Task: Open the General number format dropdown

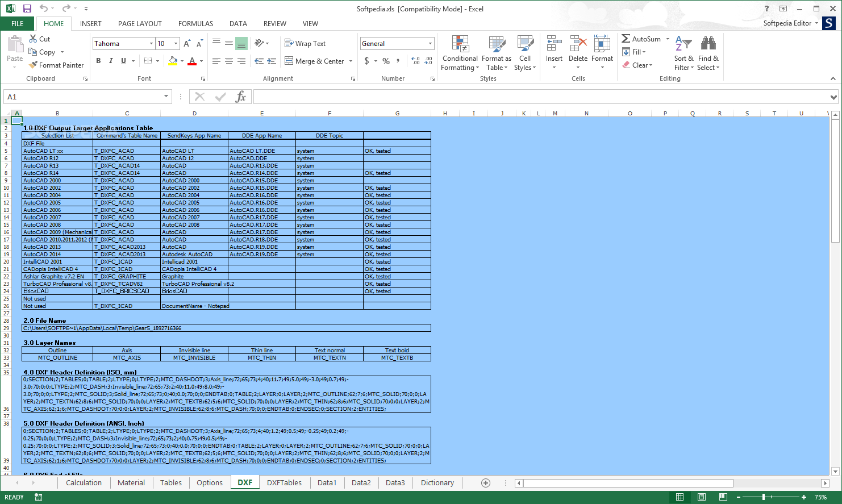Action: point(430,44)
